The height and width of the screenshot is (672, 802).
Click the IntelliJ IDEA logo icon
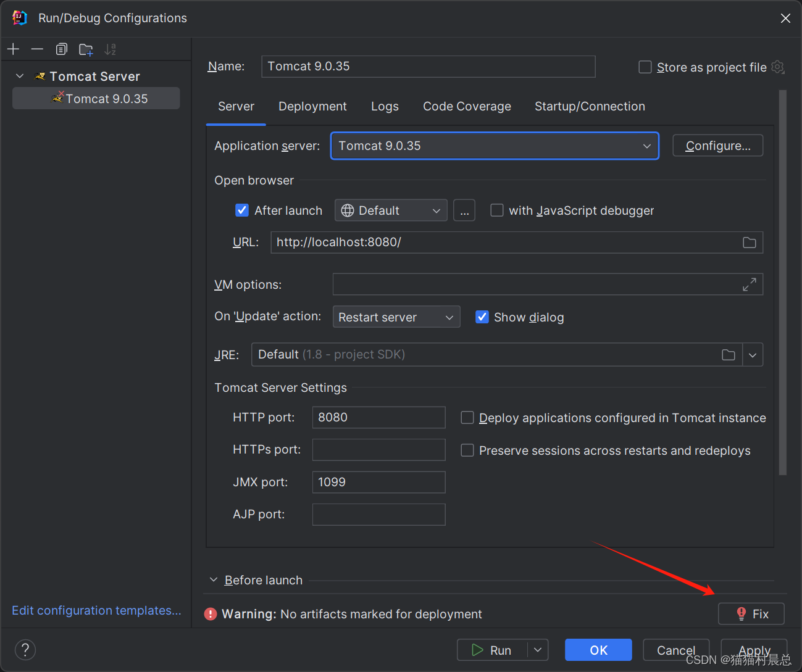pyautogui.click(x=20, y=18)
